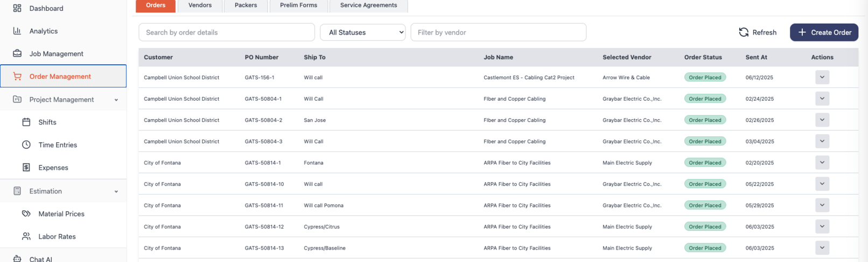Click the Dashboard grid icon in sidebar

[17, 8]
